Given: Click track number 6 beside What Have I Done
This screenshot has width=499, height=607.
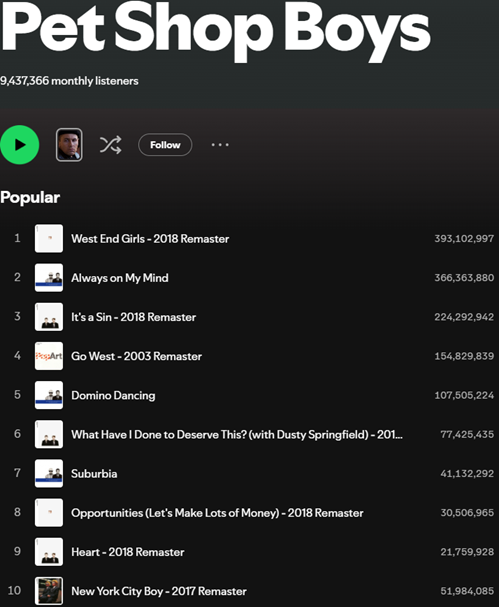Looking at the screenshot, I should pyautogui.click(x=17, y=434).
